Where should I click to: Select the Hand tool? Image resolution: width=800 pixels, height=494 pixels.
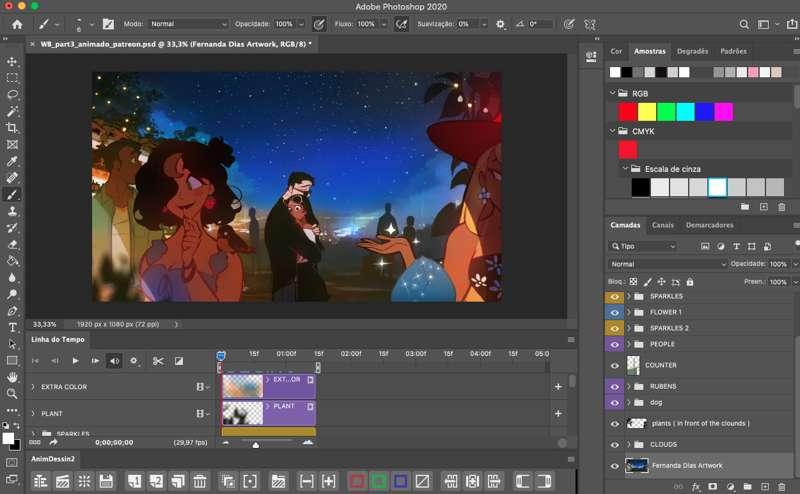(12, 377)
